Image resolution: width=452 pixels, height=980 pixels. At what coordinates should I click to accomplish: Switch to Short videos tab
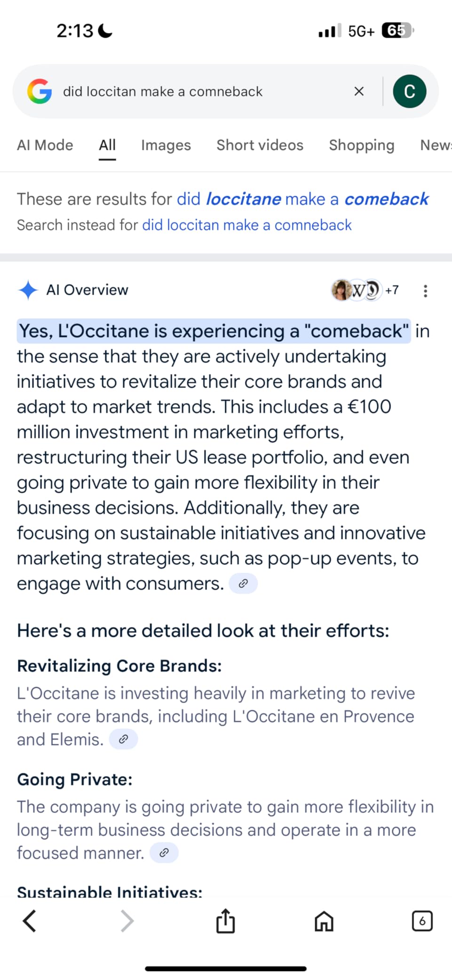pos(260,145)
